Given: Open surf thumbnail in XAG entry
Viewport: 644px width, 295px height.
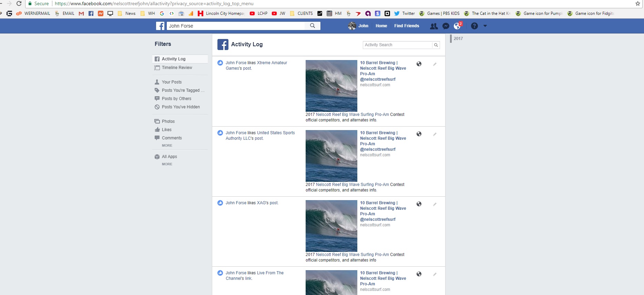Looking at the screenshot, I should (x=331, y=226).
